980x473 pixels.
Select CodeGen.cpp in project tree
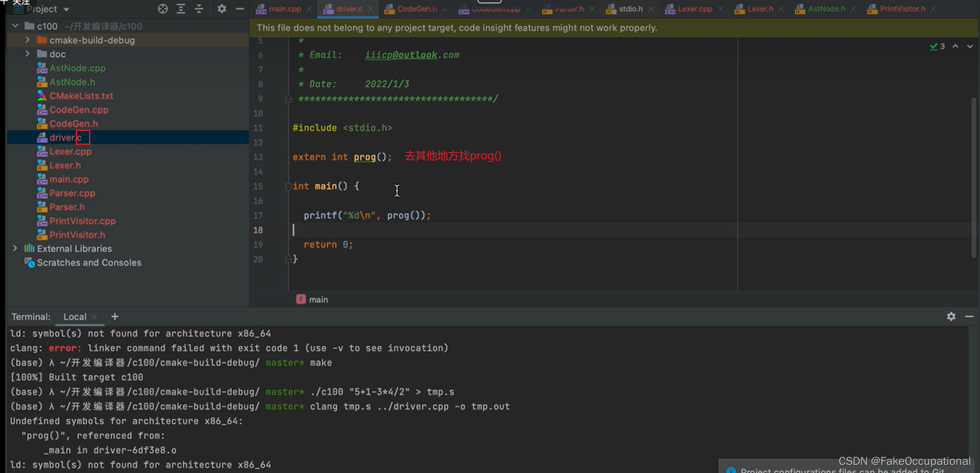tap(79, 109)
